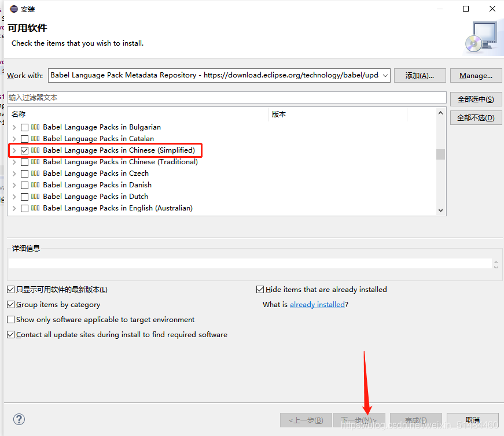Click 全部不选(D) deselect all button
504x436 pixels.
point(476,118)
